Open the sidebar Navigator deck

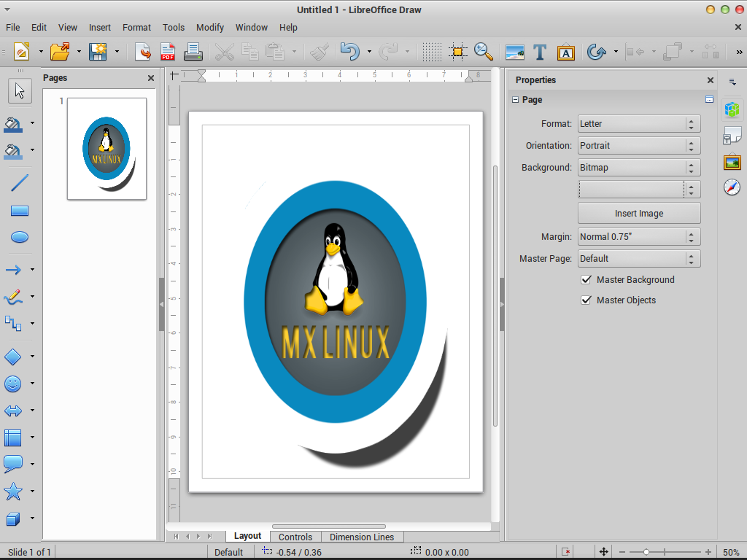(x=732, y=187)
